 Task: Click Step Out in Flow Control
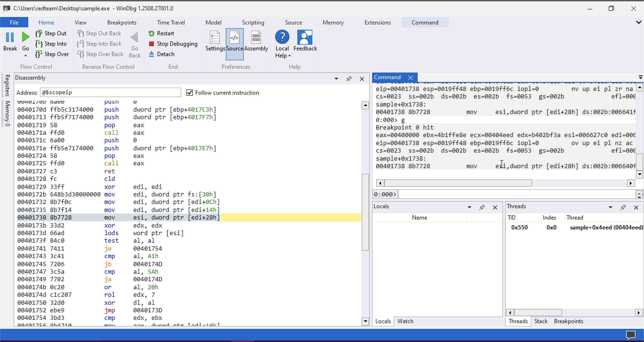pyautogui.click(x=51, y=33)
